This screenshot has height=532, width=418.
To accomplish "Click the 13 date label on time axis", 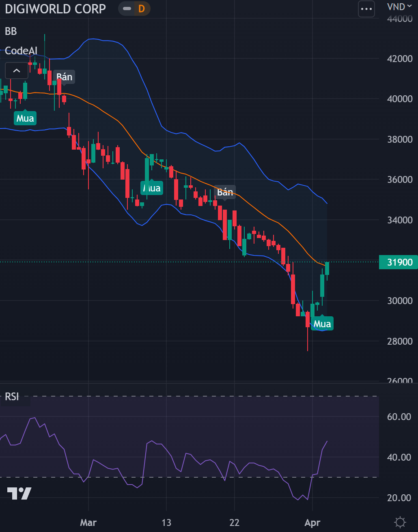I will point(166,523).
